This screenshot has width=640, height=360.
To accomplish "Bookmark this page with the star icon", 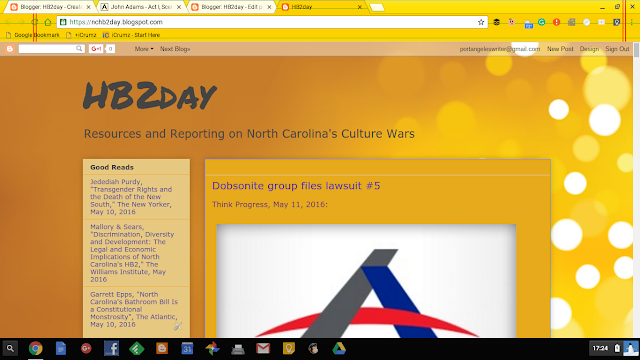I will pyautogui.click(x=481, y=22).
